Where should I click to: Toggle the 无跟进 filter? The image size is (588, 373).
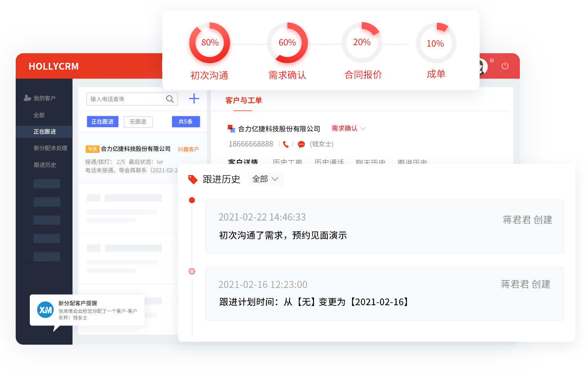coord(138,121)
